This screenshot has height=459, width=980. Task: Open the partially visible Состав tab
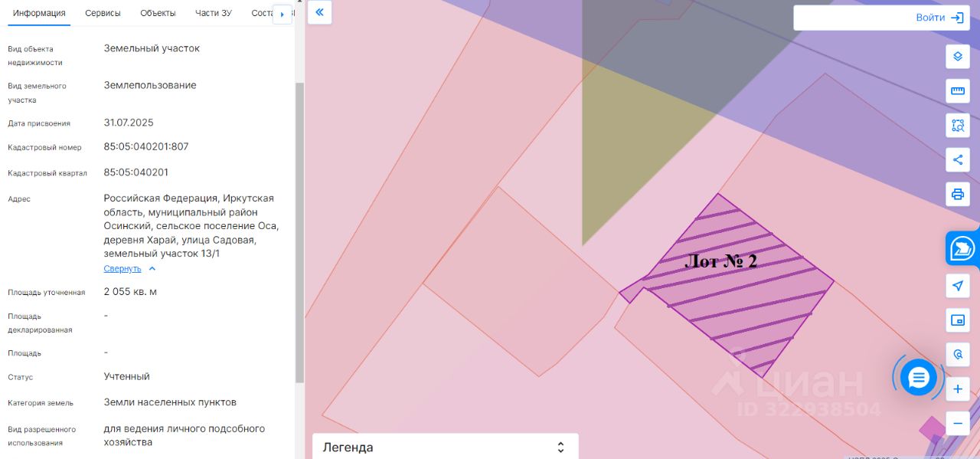pyautogui.click(x=262, y=13)
